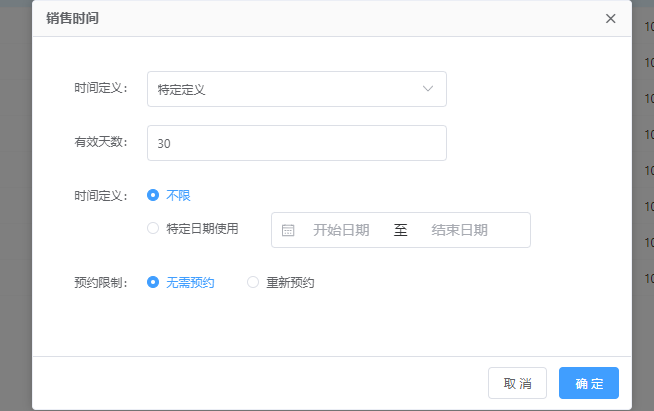Choose the 特定日期使用 radio option

click(153, 228)
